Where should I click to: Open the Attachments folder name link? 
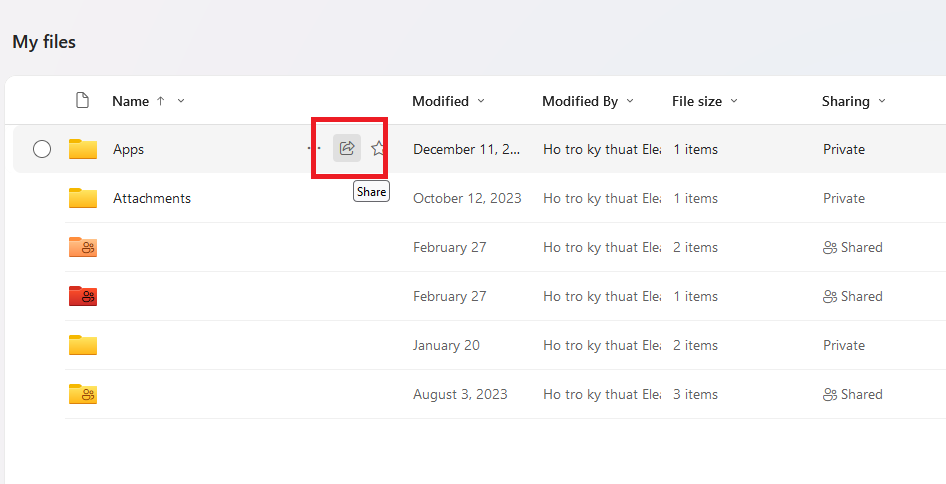tap(152, 198)
